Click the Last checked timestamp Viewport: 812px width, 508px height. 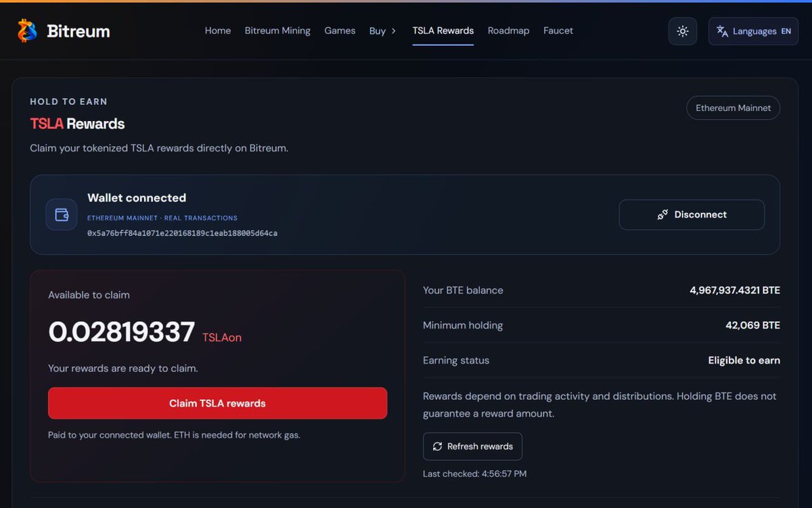(x=474, y=474)
